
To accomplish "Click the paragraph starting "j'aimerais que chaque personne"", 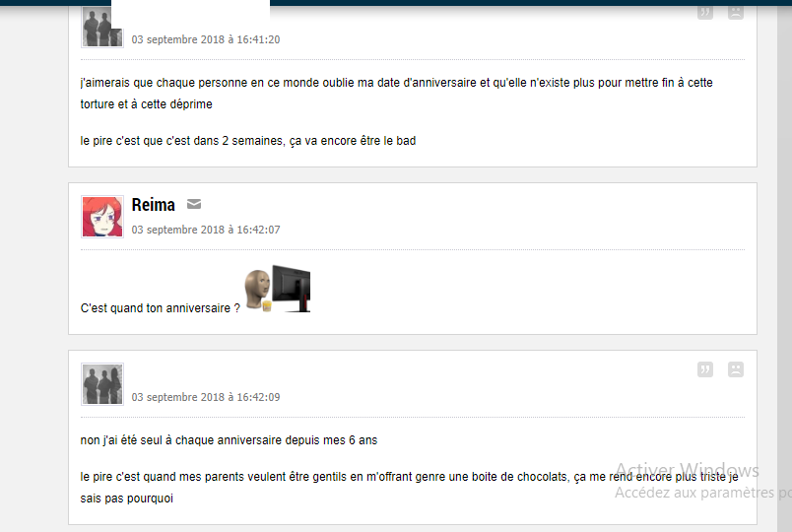I will click(397, 94).
